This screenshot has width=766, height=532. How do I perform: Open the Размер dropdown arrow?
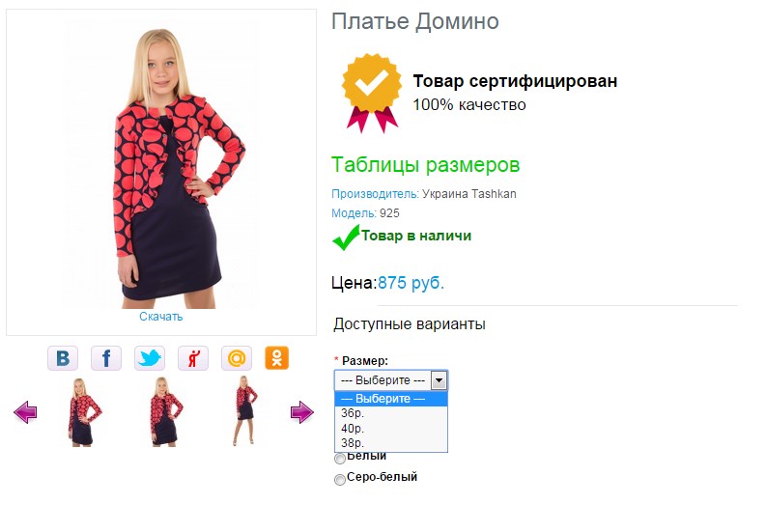pyautogui.click(x=439, y=380)
